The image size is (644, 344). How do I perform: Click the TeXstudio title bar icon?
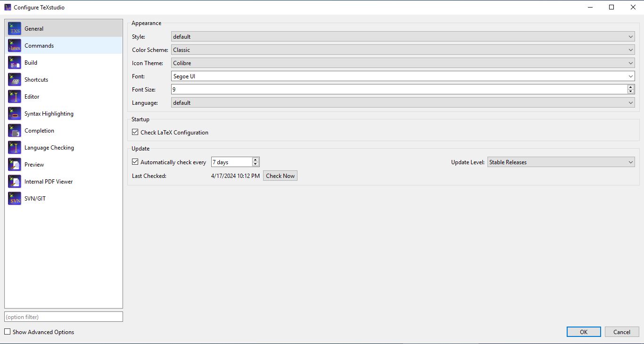click(x=8, y=7)
